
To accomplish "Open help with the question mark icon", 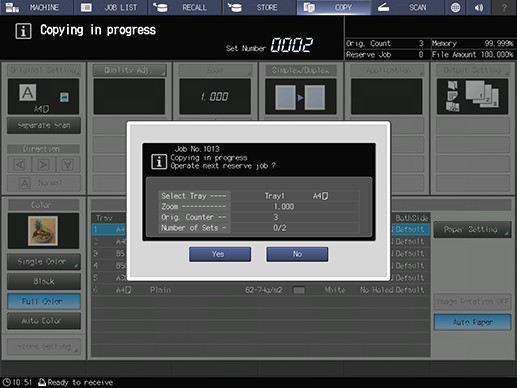I will tap(504, 7).
